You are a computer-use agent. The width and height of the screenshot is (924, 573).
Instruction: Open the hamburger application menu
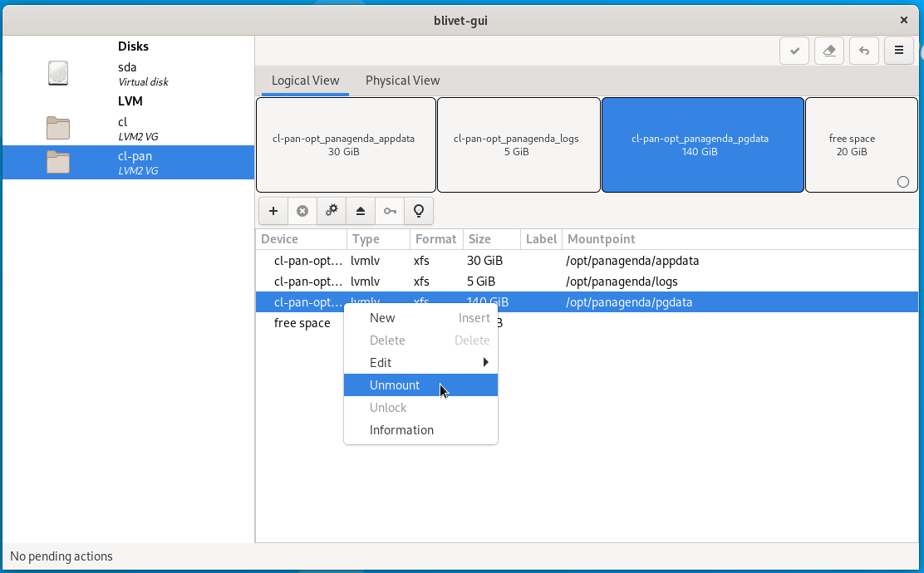898,51
